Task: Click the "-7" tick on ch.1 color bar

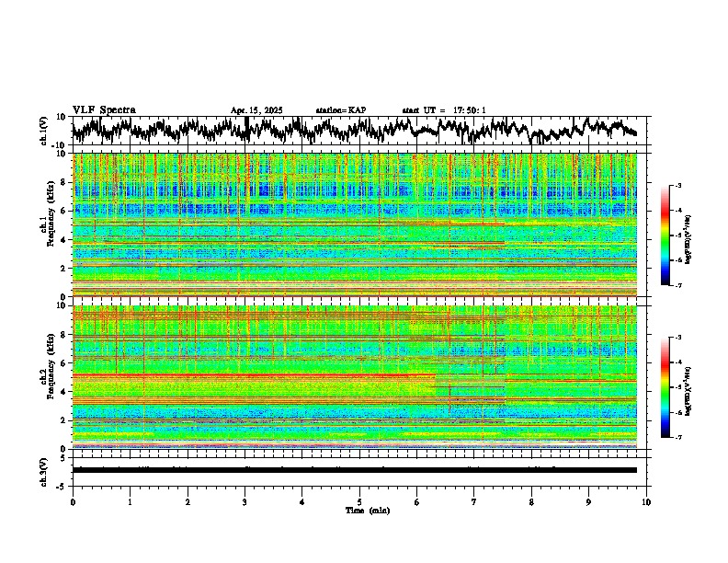Action: (x=678, y=285)
